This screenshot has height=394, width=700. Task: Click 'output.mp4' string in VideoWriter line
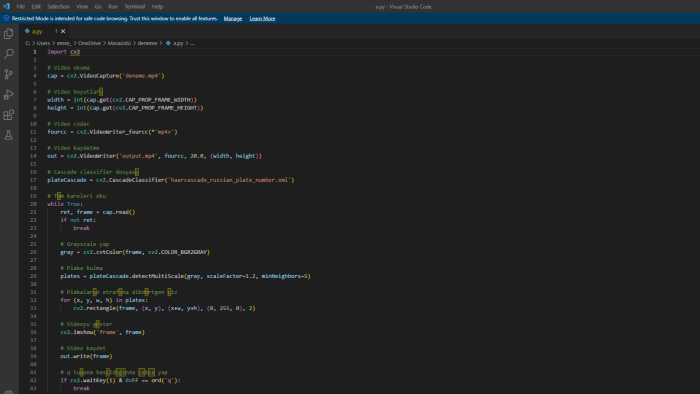click(138, 156)
